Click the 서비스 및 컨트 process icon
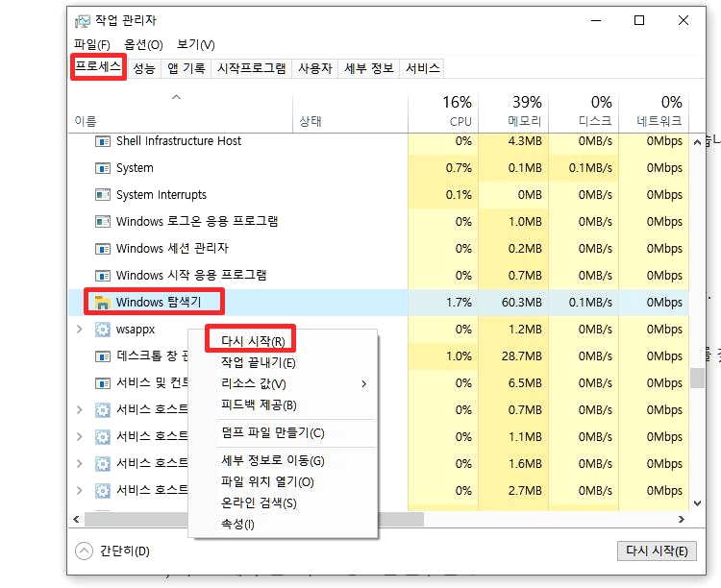This screenshot has height=588, width=721. [102, 383]
